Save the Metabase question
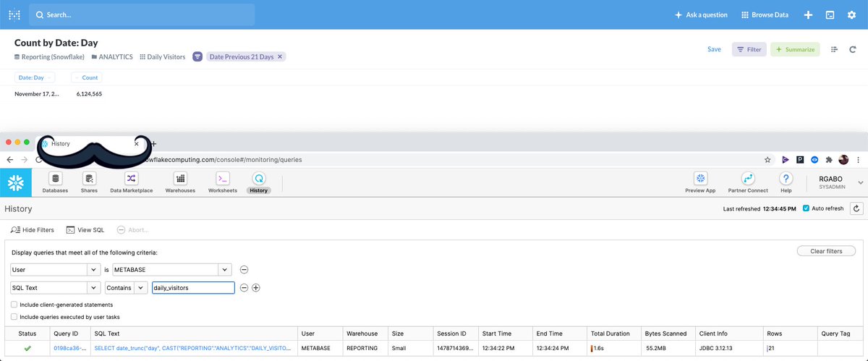 tap(714, 49)
